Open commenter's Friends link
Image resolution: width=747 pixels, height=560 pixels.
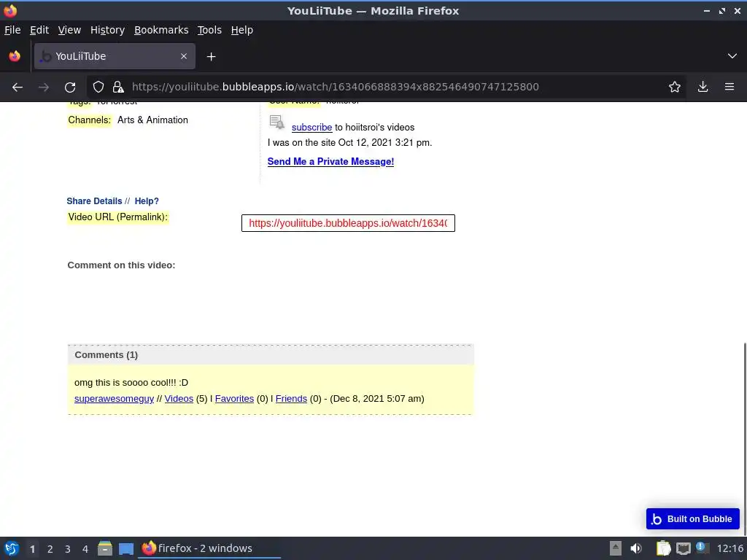point(291,399)
